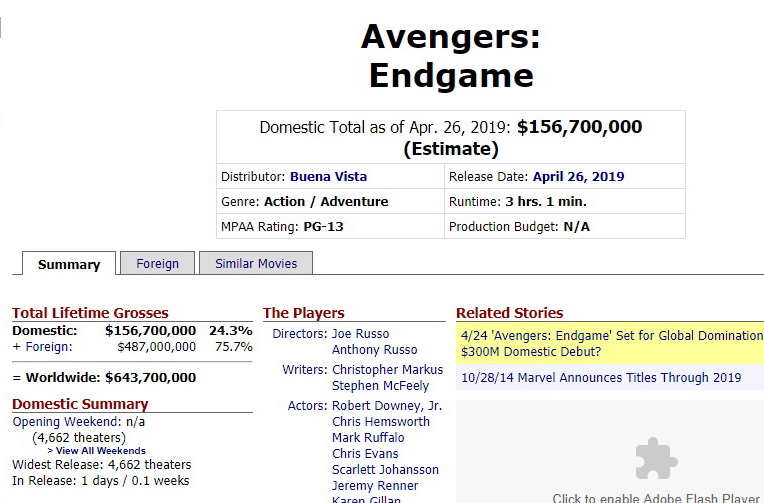Open Chris Hemsworth's actor page
The width and height of the screenshot is (764, 503).
point(381,422)
